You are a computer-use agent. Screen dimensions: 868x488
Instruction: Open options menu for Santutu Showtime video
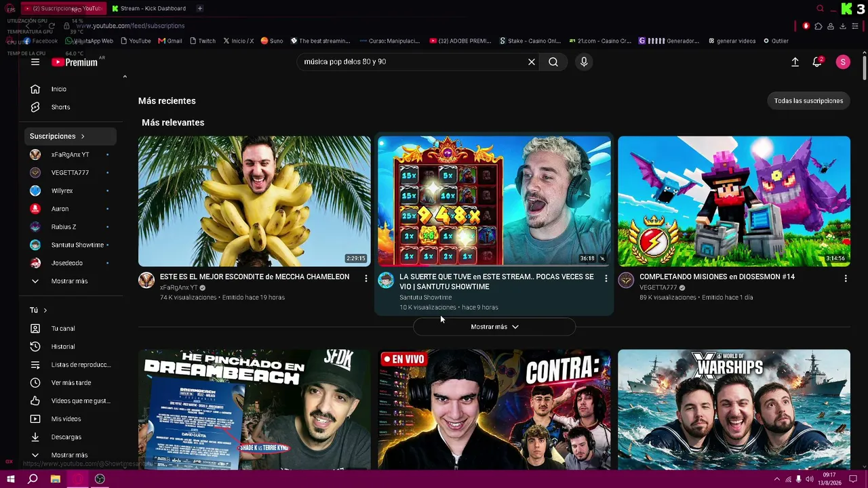(606, 279)
